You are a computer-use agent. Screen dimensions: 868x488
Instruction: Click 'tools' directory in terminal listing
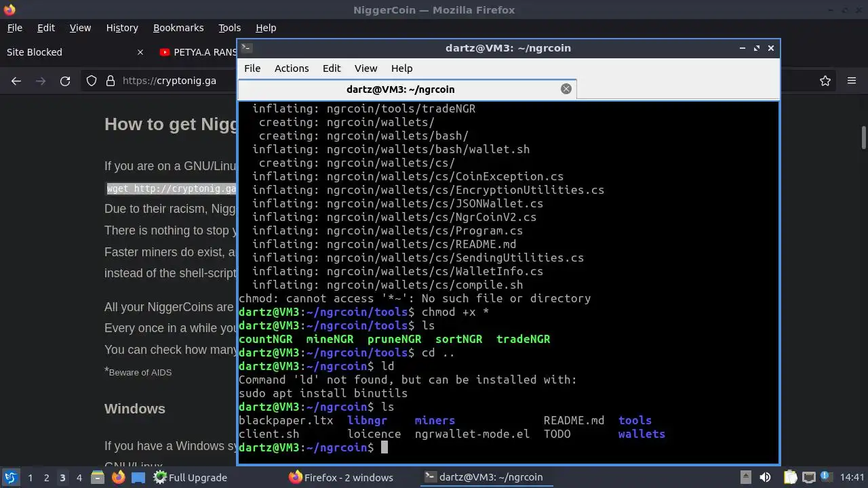635,420
